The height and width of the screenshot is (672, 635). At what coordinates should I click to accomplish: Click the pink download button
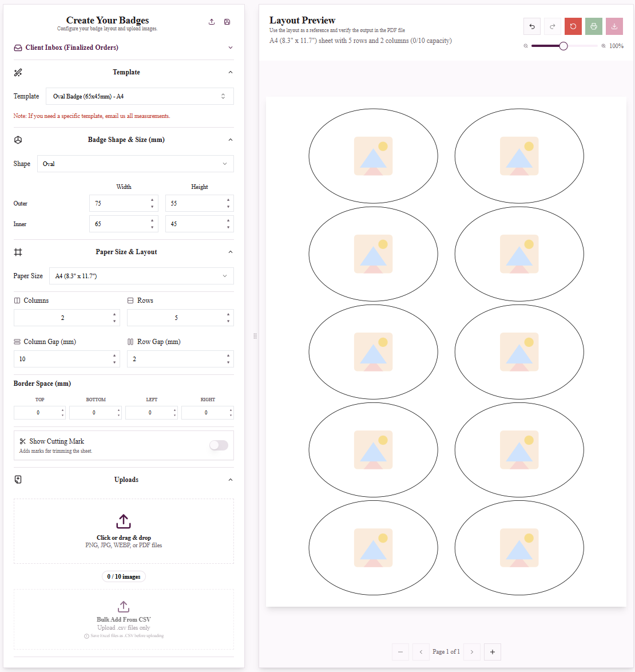[x=614, y=26]
